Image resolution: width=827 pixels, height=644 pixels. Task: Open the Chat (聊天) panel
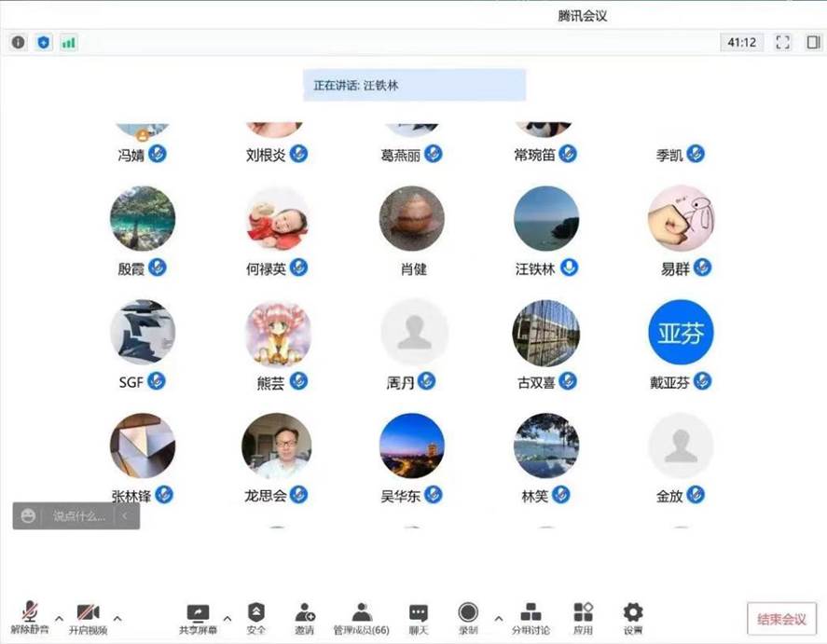coord(419,618)
